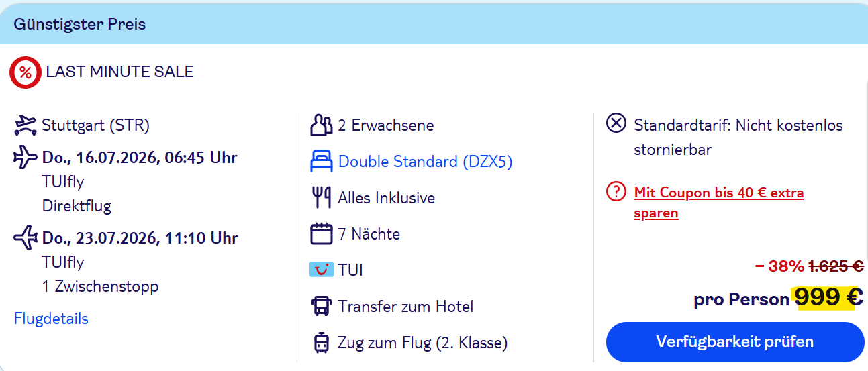This screenshot has width=868, height=371.
Task: Open the Mit Coupon bis 40 € link
Action: pos(719,203)
